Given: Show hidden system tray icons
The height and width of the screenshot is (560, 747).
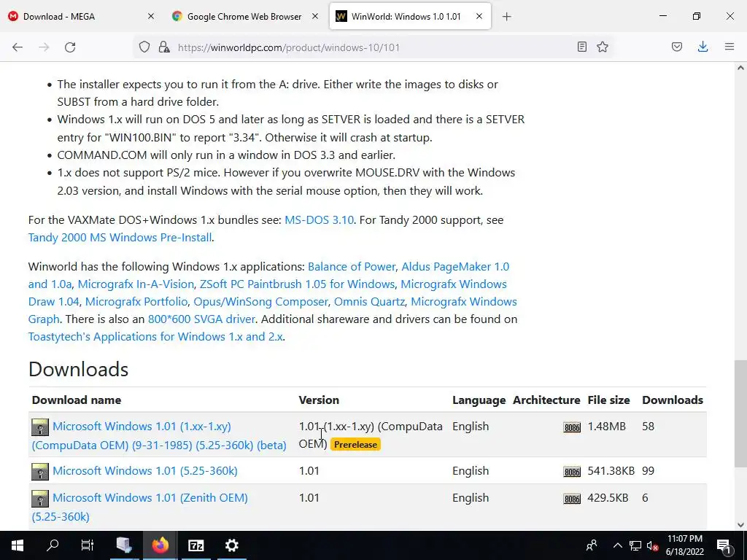Looking at the screenshot, I should pos(617,545).
